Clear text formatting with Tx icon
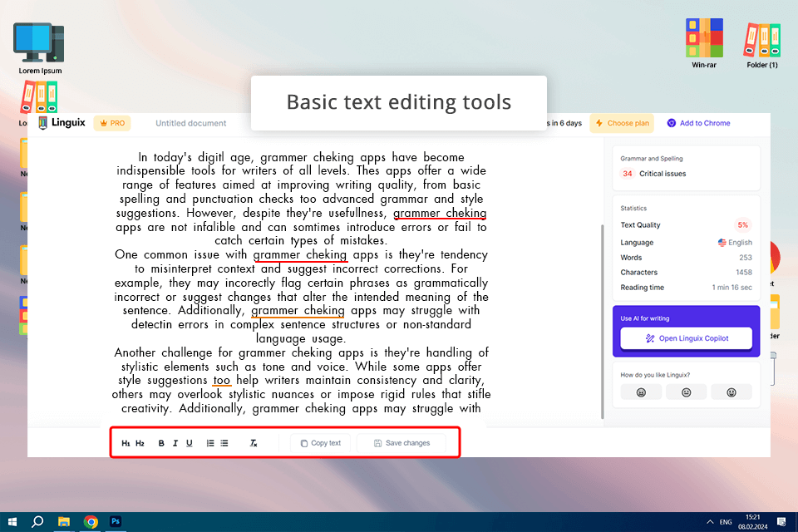This screenshot has height=532, width=798. 254,443
